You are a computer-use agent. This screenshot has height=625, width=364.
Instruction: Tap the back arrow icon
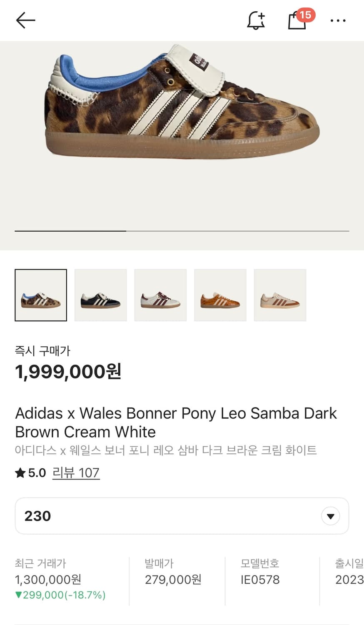click(25, 20)
